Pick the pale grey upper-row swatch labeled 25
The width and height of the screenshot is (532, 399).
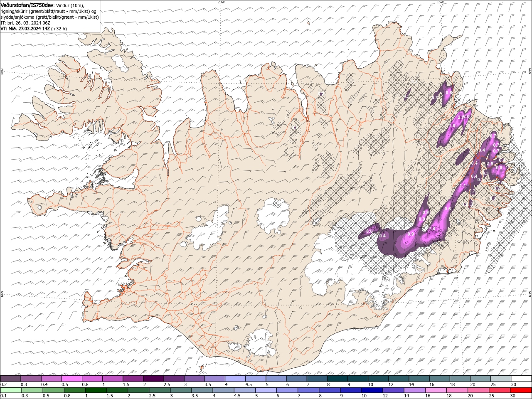tap(501, 378)
